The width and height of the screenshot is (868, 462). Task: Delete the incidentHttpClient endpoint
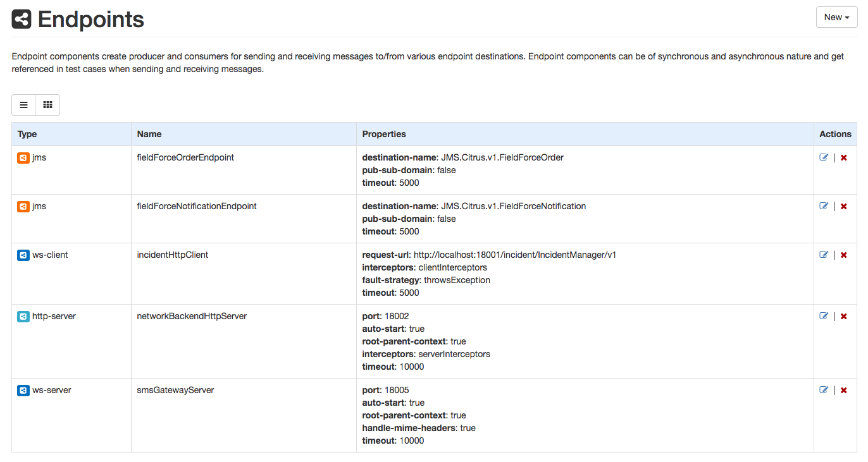pos(843,255)
